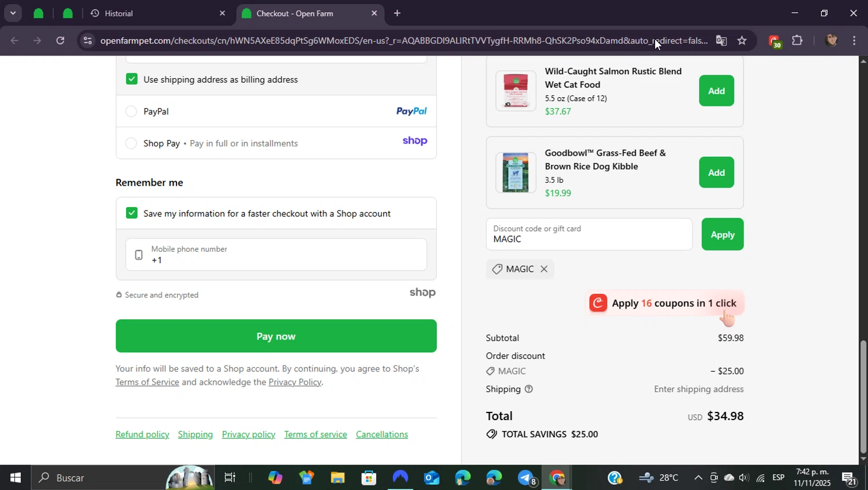Switch to Google Chrome on the taskbar
868x490 pixels.
pyautogui.click(x=557, y=478)
